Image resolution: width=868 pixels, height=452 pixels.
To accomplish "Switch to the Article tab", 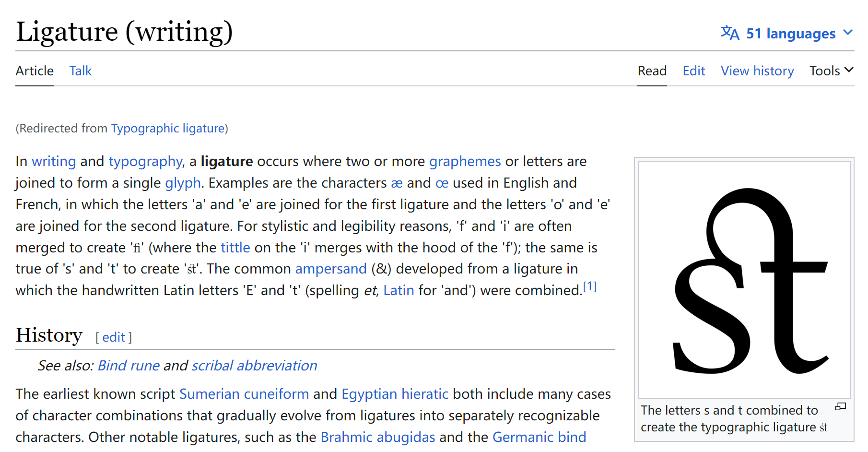I will 35,71.
